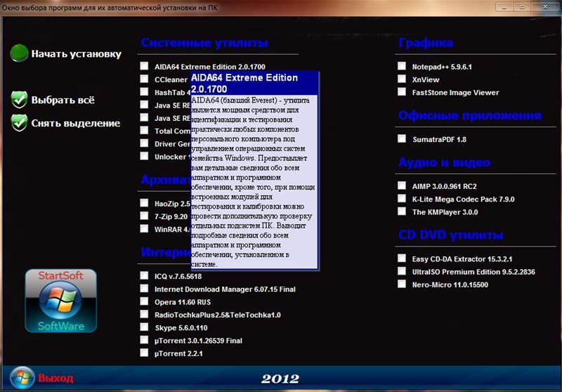Click the red Выход exit label
The image size is (562, 392).
click(x=55, y=378)
